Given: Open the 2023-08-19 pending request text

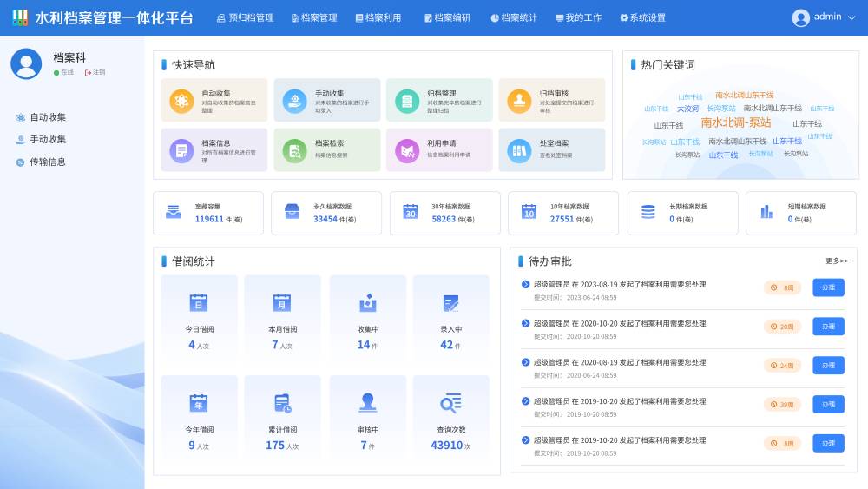Looking at the screenshot, I should 620,285.
